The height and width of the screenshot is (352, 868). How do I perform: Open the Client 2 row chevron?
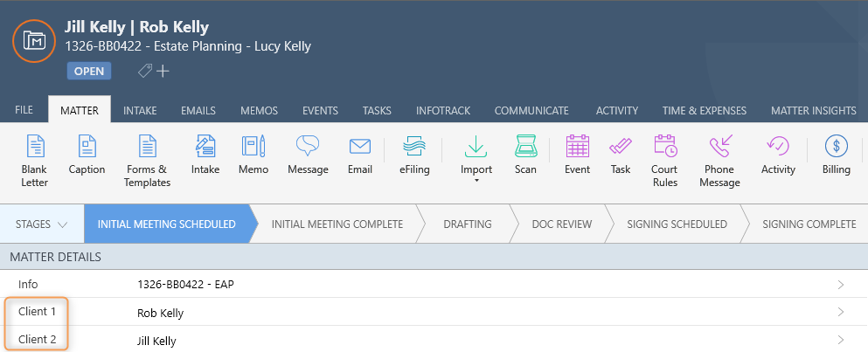(841, 340)
